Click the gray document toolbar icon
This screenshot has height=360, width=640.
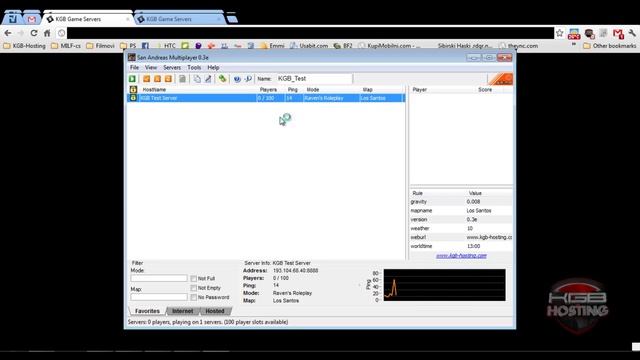pos(182,79)
